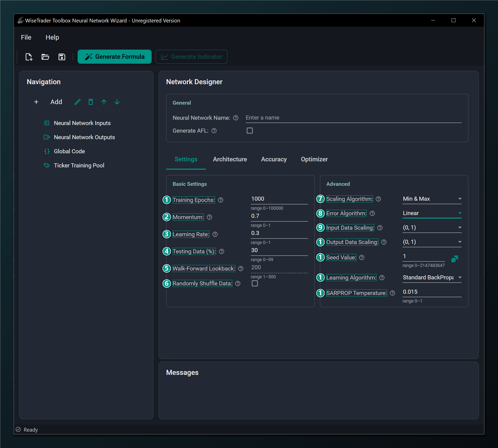Click the Walk-Forward Lookback value field

(279, 267)
